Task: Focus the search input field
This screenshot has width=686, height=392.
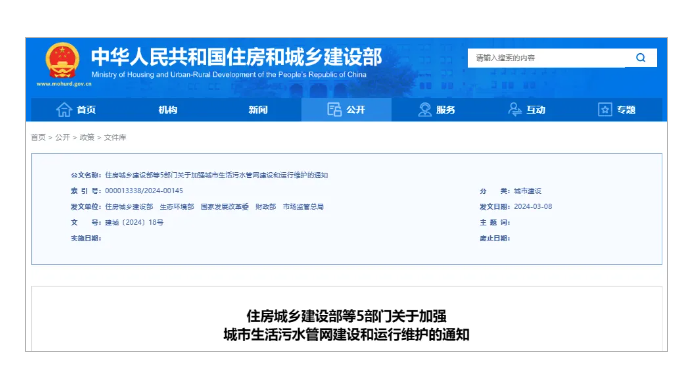Action: coord(546,58)
